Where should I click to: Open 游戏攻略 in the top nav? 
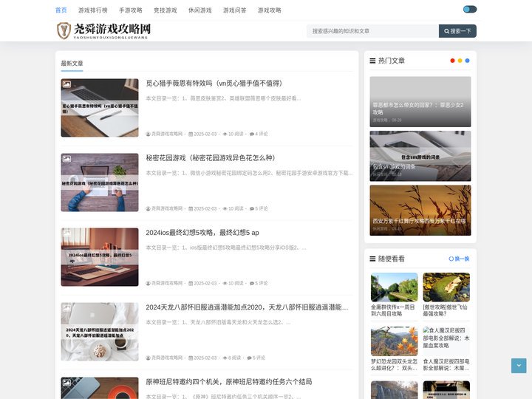pos(270,10)
